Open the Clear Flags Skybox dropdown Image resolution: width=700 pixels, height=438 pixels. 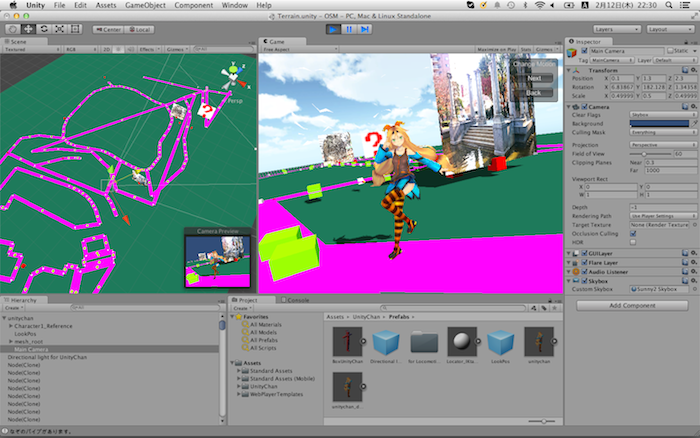point(663,115)
